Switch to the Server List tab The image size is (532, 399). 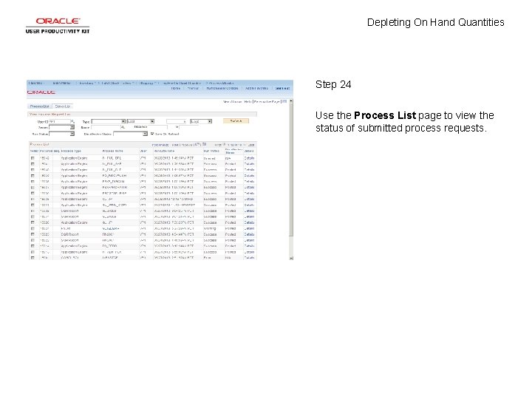(62, 106)
